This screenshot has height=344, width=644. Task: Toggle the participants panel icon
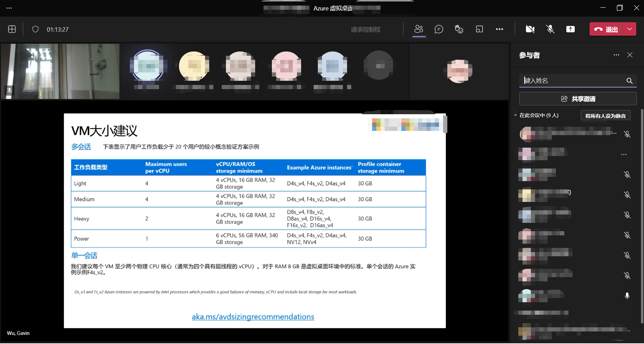point(419,29)
